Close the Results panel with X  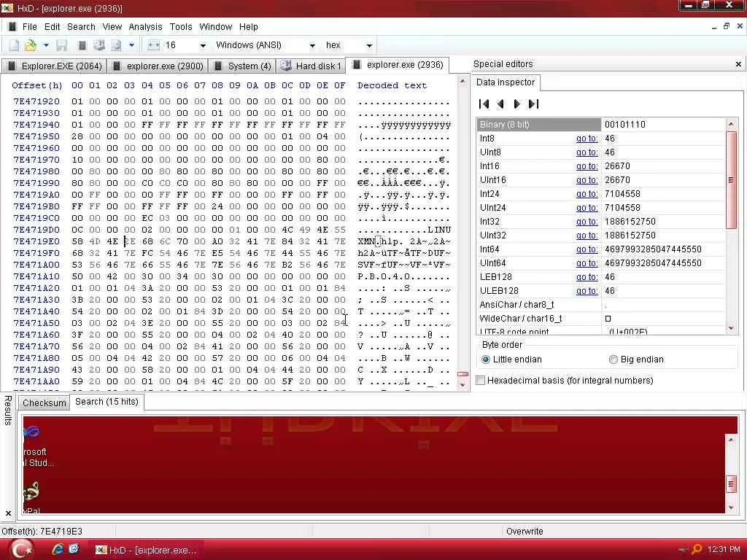8,513
